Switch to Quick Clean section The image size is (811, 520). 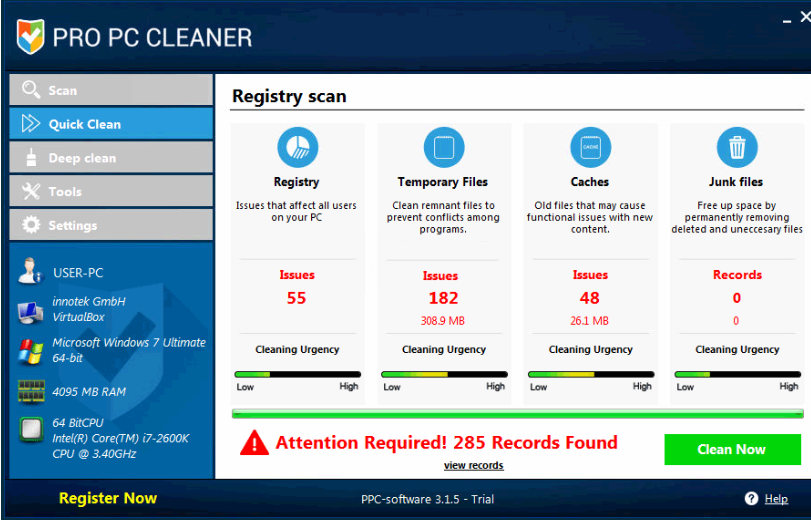click(111, 124)
